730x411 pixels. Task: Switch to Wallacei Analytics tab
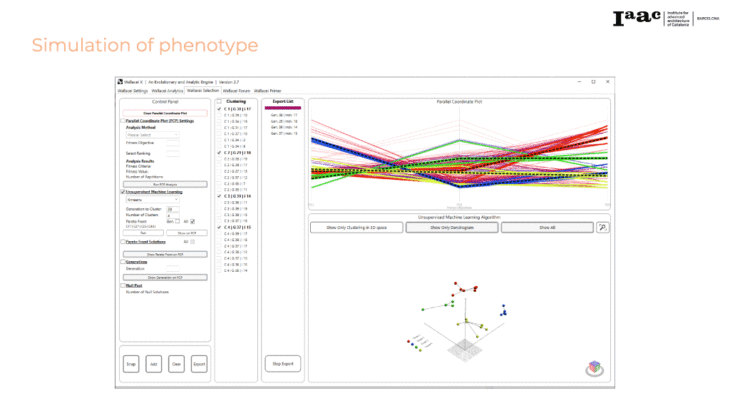pos(167,90)
